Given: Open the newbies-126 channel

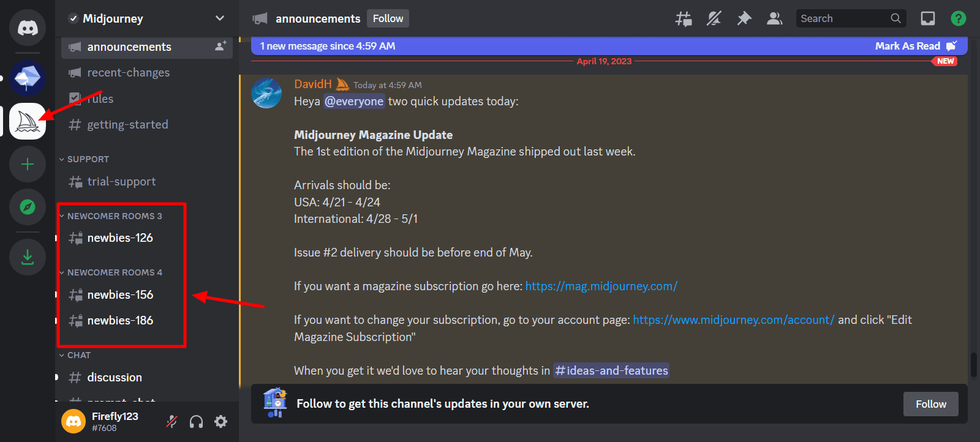Looking at the screenshot, I should pyautogui.click(x=147, y=238).
